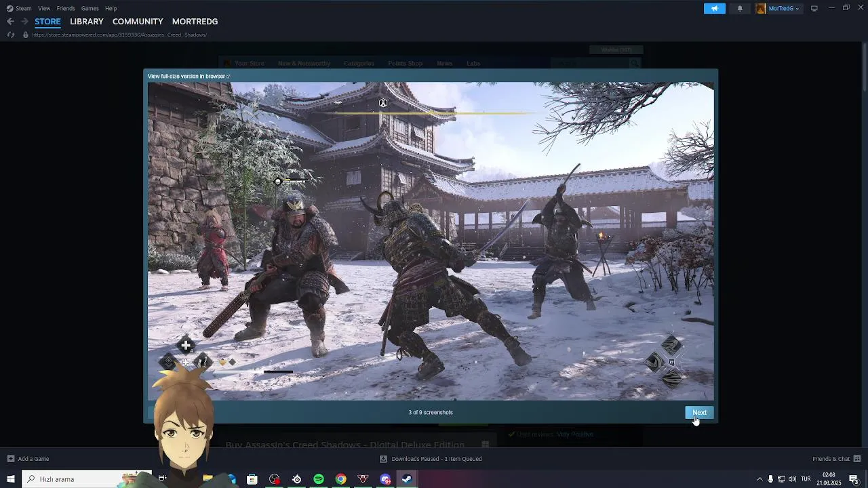
Task: Open the Help menu
Action: 111,8
